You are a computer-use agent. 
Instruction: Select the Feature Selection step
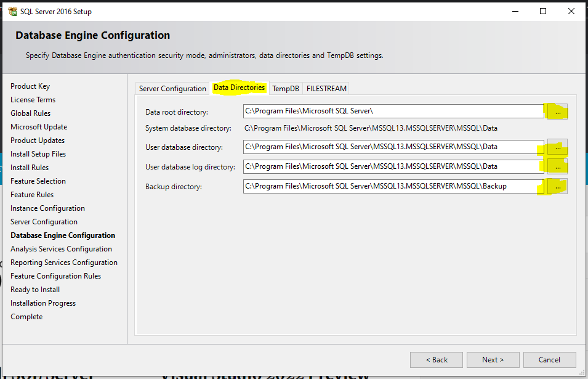click(x=38, y=181)
